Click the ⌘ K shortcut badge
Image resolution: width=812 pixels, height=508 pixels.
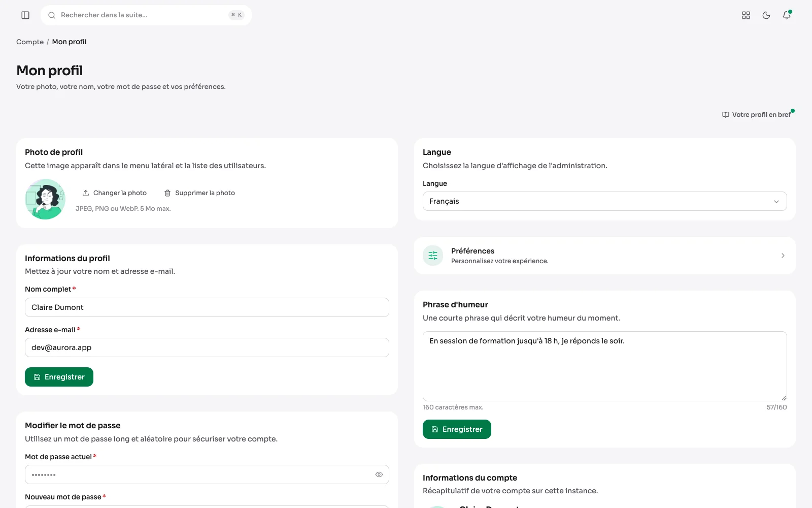(236, 15)
